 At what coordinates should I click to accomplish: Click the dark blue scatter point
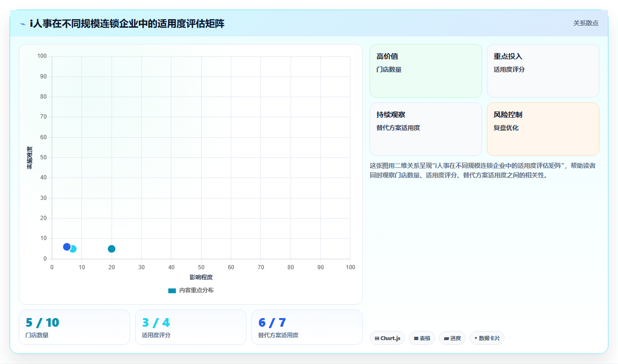click(x=67, y=247)
